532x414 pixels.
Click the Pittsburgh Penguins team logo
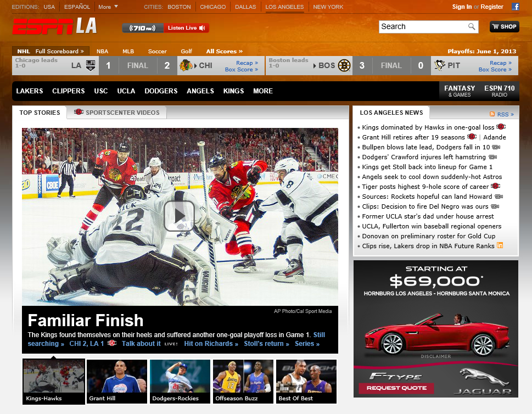pyautogui.click(x=440, y=65)
